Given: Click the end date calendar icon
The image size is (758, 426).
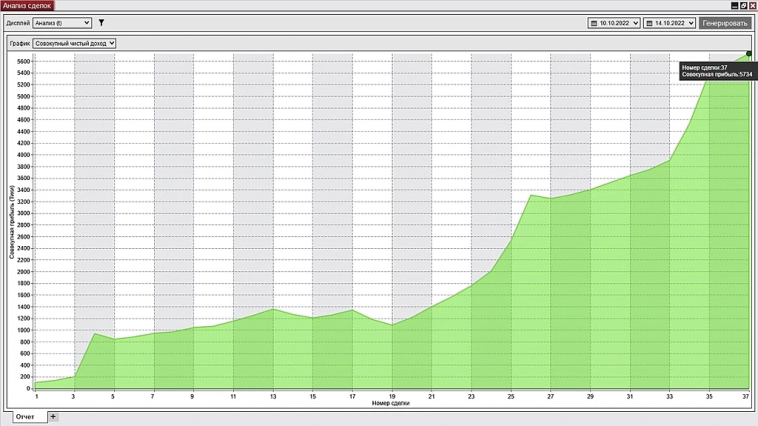Looking at the screenshot, I should click(x=650, y=22).
